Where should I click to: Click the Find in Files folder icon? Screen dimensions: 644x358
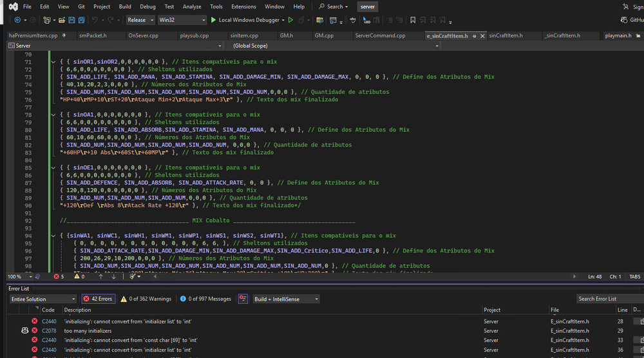[320, 20]
